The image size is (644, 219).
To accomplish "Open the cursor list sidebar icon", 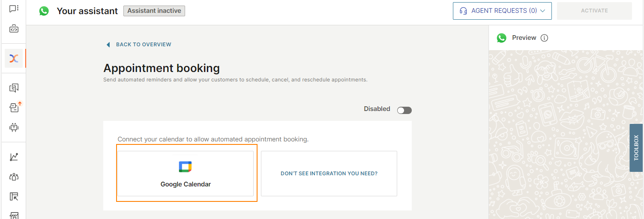I will click(x=14, y=197).
